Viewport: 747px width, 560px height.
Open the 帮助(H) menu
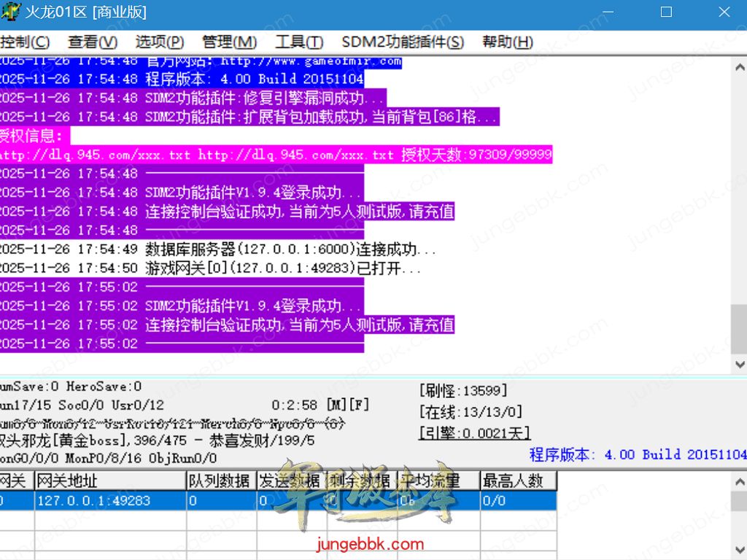[508, 42]
